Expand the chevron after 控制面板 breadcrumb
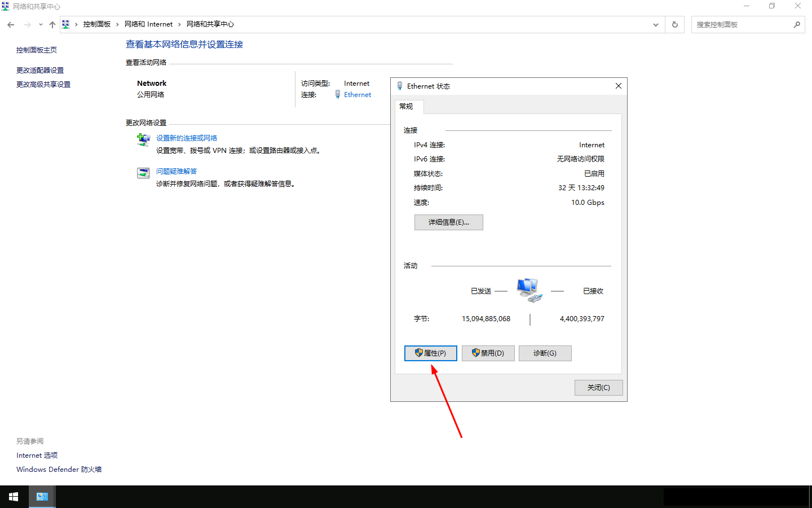 point(117,24)
